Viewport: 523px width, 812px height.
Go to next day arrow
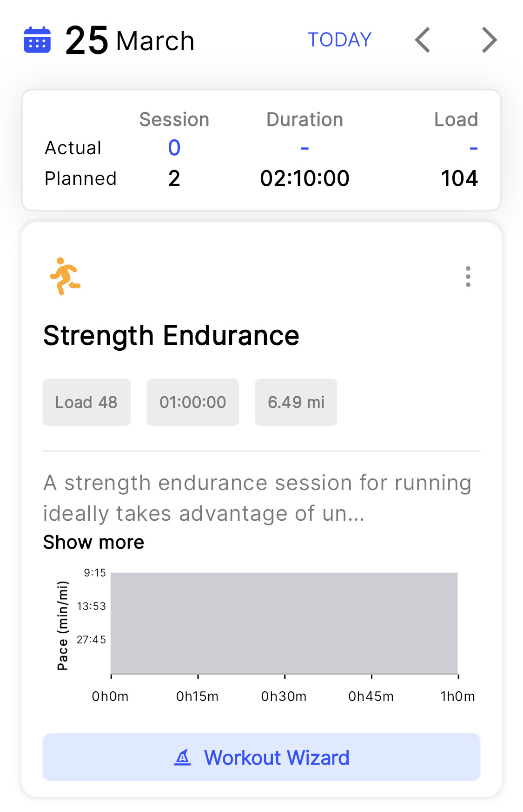click(x=489, y=40)
